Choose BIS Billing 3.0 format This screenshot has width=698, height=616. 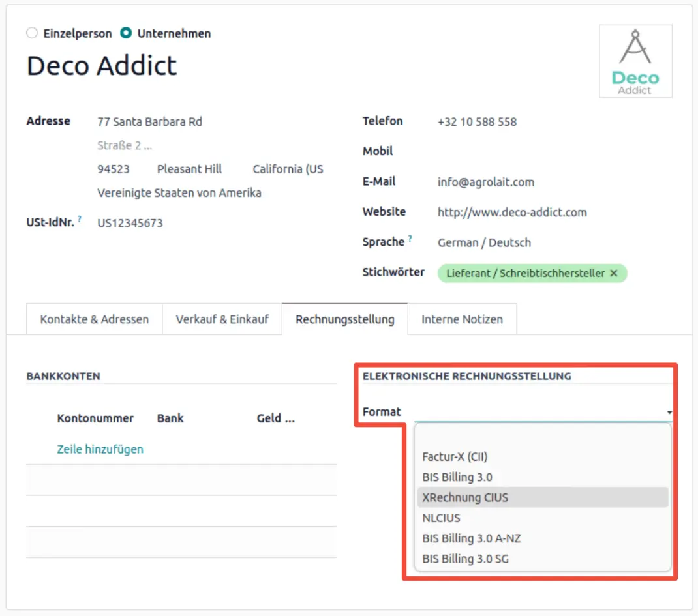point(543,477)
